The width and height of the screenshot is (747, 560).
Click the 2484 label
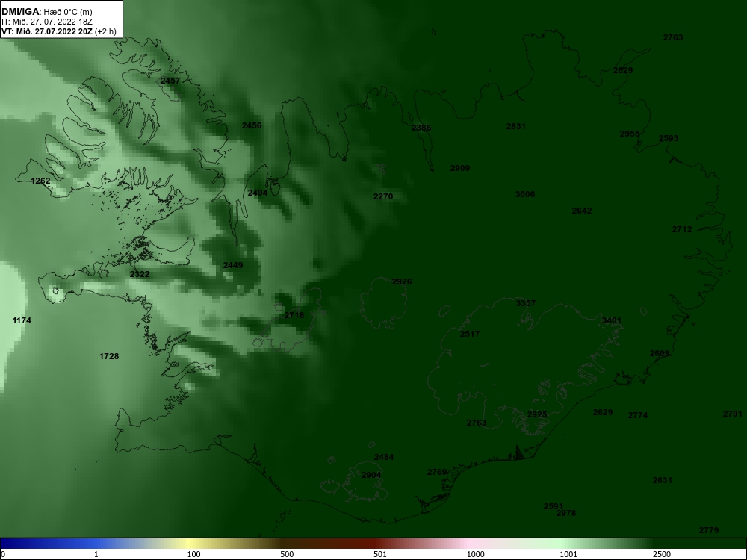(384, 457)
